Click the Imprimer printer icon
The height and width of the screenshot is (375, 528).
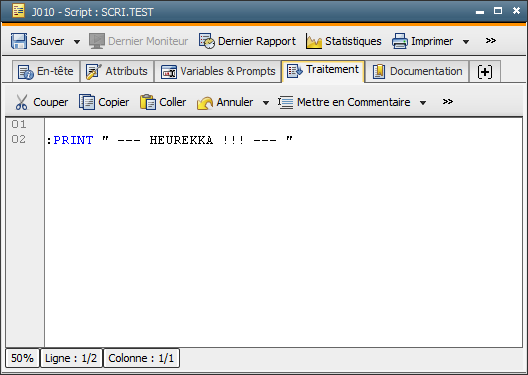pos(400,41)
